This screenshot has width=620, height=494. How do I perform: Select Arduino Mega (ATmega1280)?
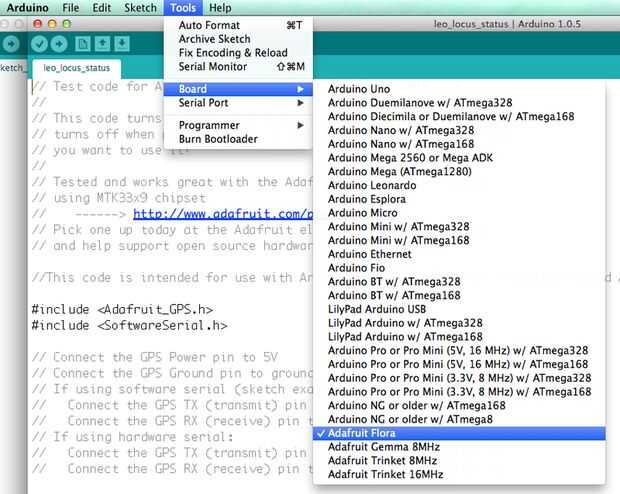[x=459, y=172]
